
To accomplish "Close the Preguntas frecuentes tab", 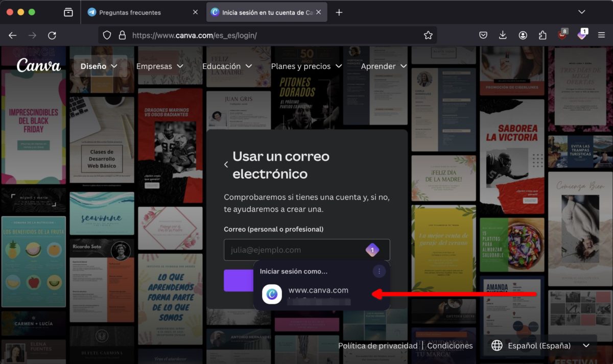I will 195,12.
